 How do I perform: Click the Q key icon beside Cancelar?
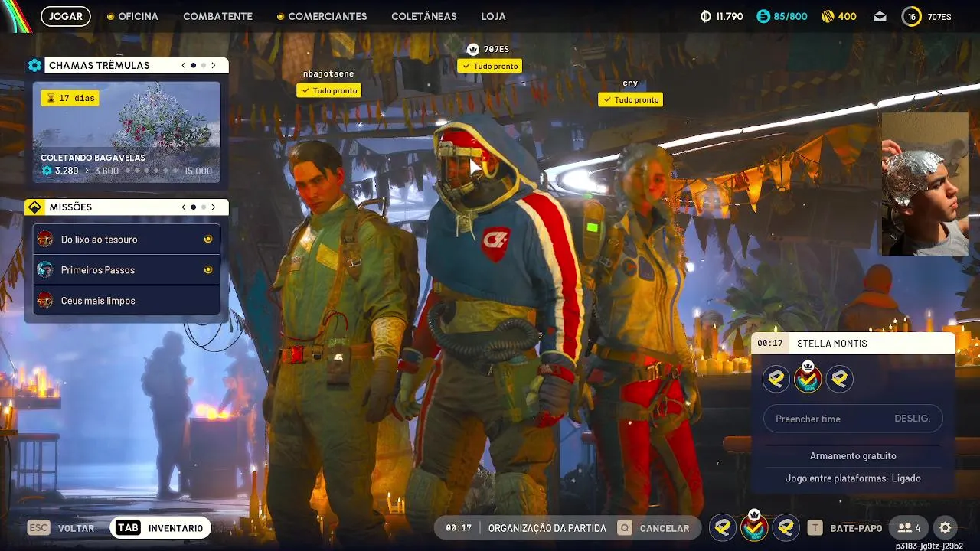pyautogui.click(x=625, y=527)
